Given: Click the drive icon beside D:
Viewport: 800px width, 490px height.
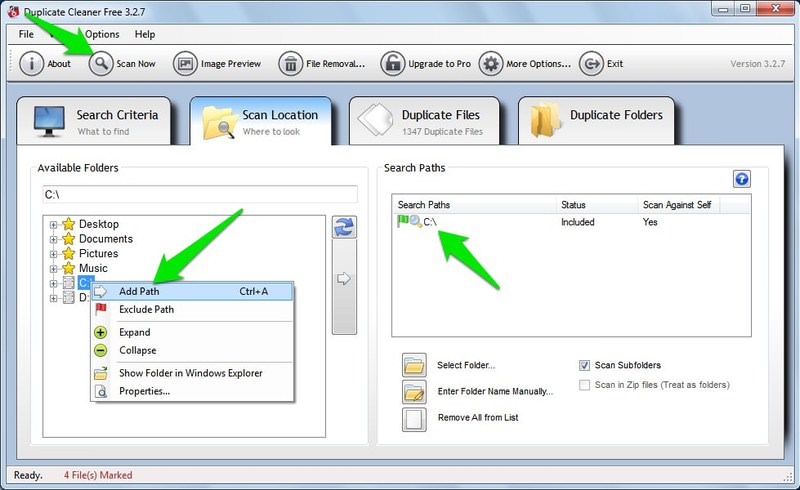Looking at the screenshot, I should click(68, 298).
